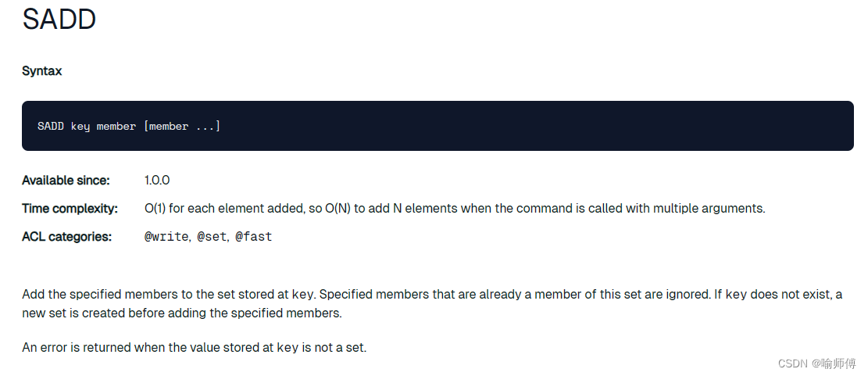868x376 pixels.
Task: Click the optional [member ...] argument in code
Action: click(x=181, y=127)
